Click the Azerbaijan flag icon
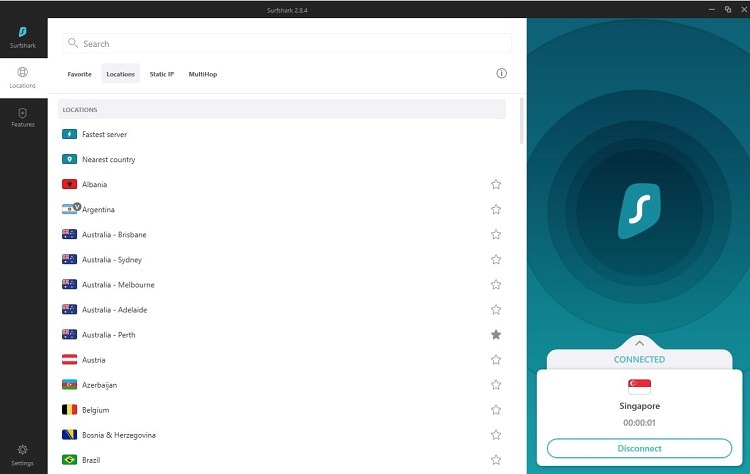 pyautogui.click(x=69, y=385)
